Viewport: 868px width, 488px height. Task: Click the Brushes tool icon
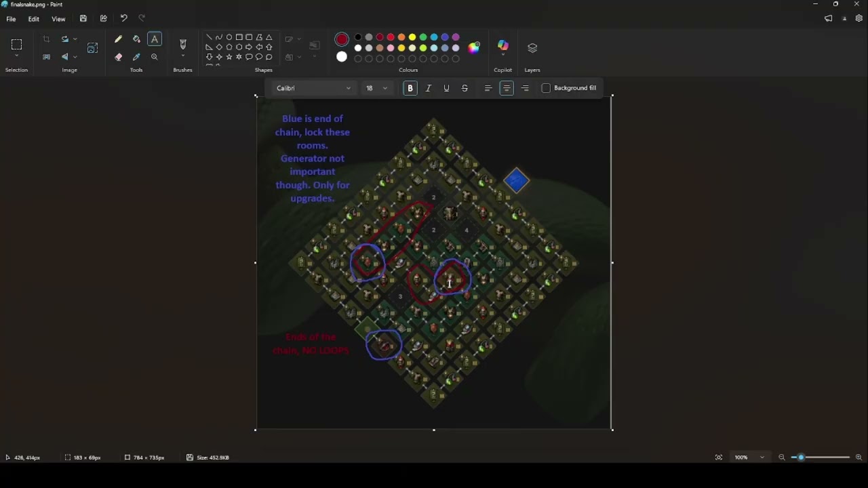point(182,44)
